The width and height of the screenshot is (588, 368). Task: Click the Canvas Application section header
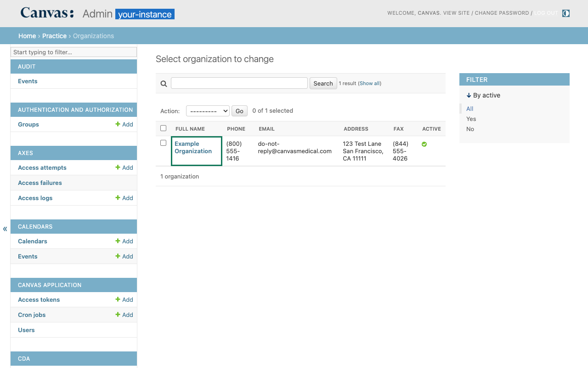(x=50, y=285)
